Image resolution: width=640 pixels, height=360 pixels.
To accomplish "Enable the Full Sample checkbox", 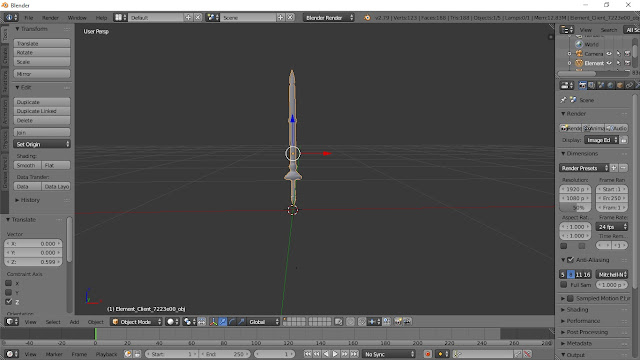I will coord(564,284).
